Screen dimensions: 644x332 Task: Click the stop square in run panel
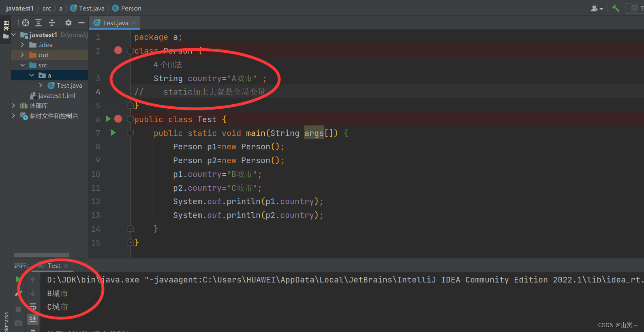[18, 309]
